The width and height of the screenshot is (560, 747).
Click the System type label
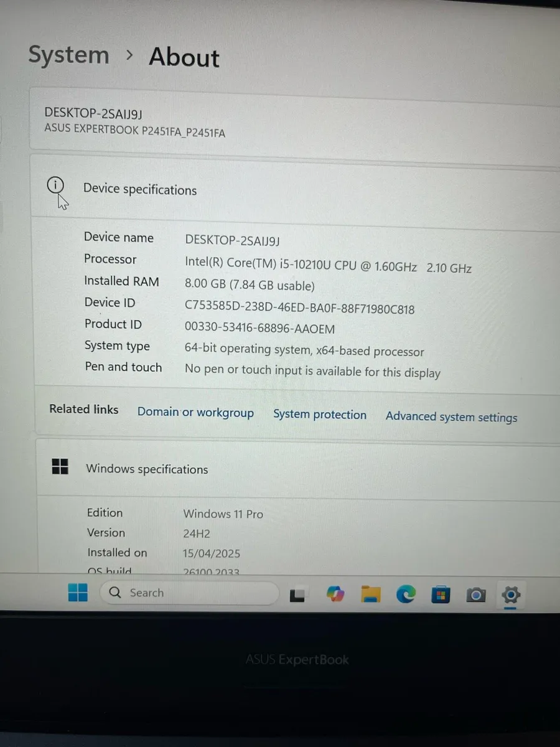pyautogui.click(x=117, y=346)
